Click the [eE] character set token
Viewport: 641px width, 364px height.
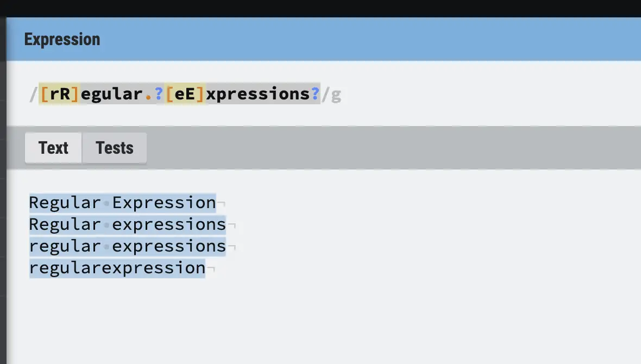pyautogui.click(x=185, y=93)
